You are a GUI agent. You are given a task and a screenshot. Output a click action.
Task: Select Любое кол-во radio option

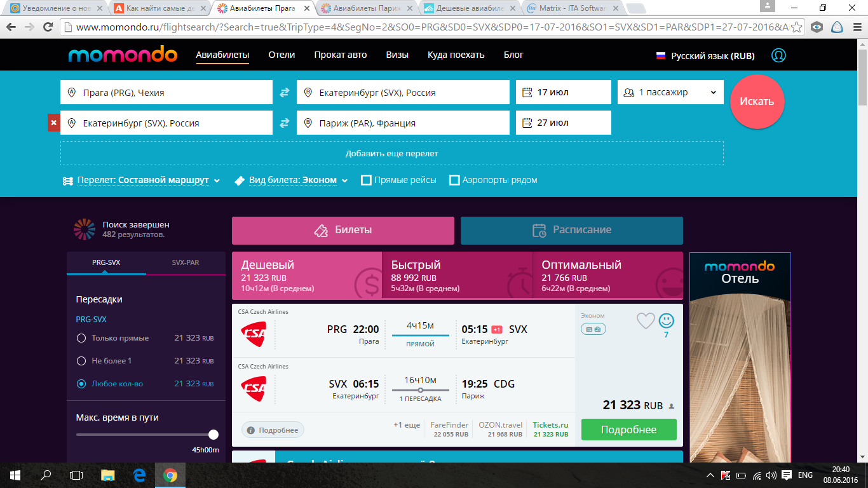tap(81, 384)
